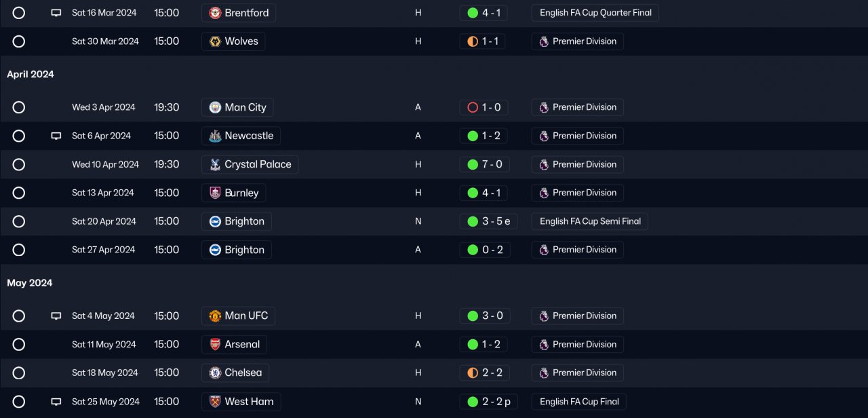Click the Wolves club badge icon

(x=215, y=41)
